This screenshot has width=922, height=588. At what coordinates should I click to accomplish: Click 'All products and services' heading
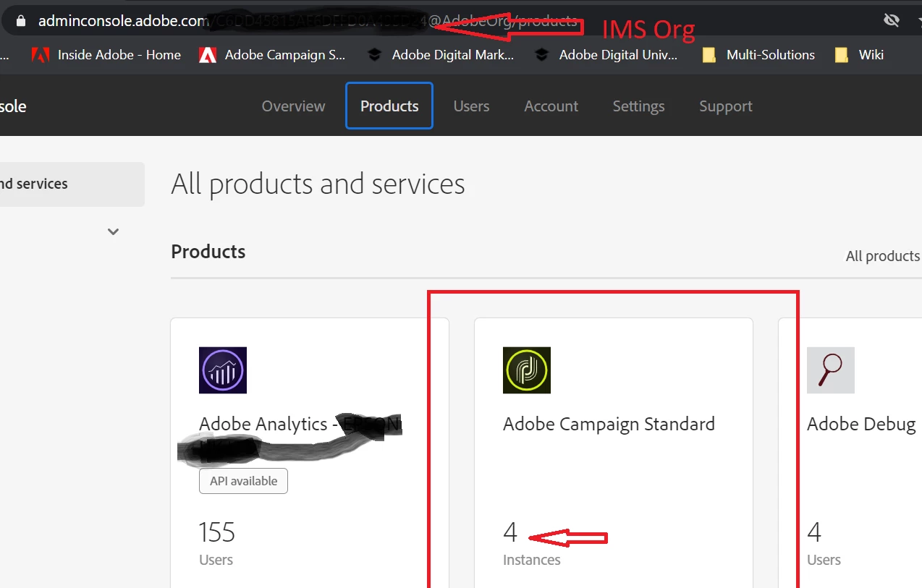click(318, 184)
